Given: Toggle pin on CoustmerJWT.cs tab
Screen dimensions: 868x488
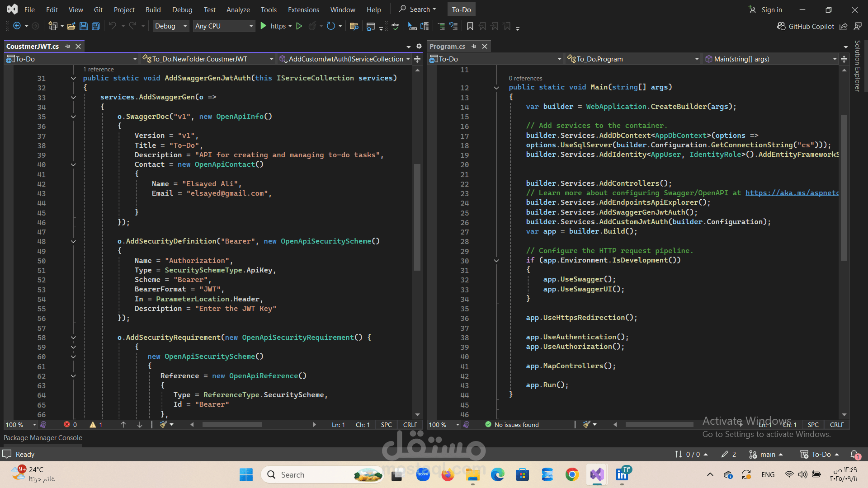Looking at the screenshot, I should (x=67, y=47).
